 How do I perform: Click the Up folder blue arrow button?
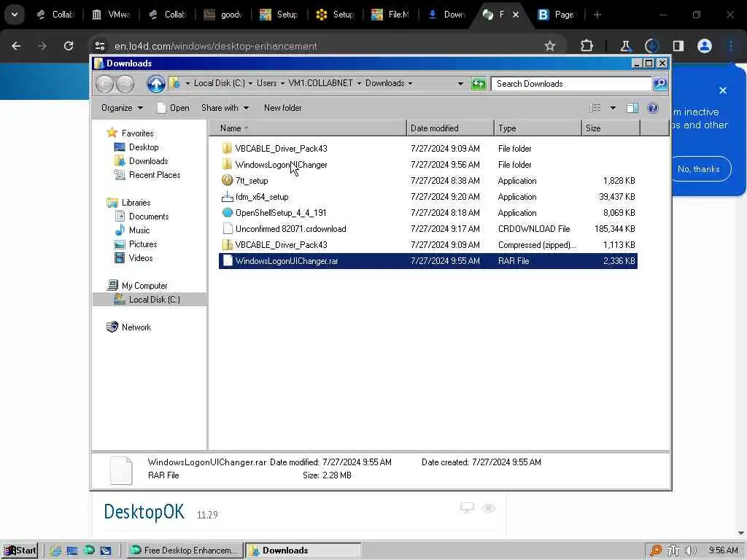coord(156,84)
